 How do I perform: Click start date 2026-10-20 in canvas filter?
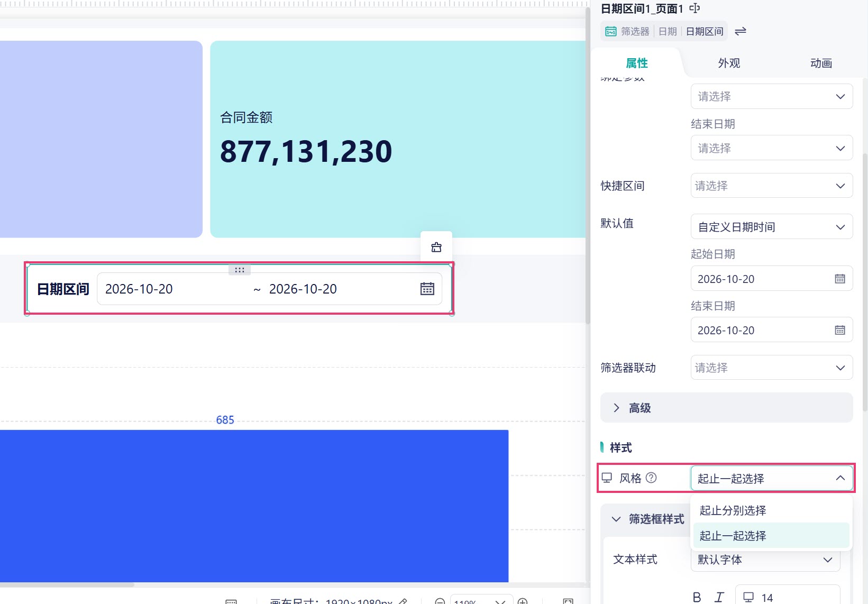pos(139,289)
